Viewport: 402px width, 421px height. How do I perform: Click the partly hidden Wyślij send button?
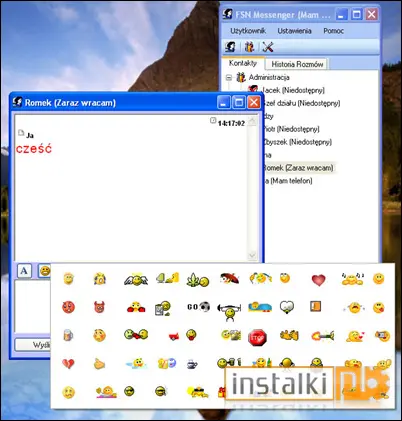click(33, 345)
